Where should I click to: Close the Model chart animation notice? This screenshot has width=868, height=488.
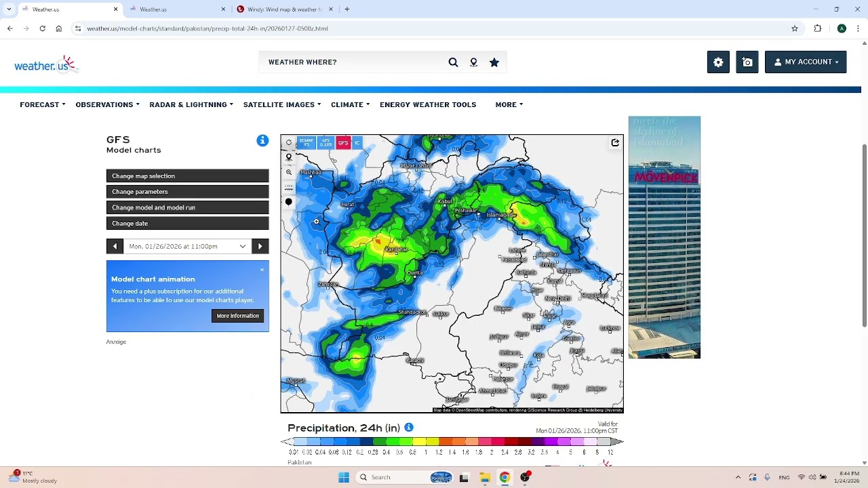262,270
